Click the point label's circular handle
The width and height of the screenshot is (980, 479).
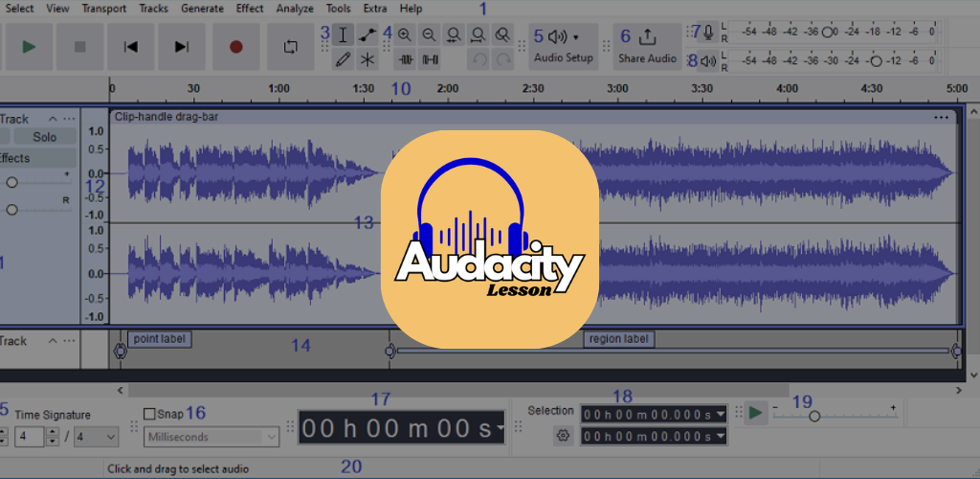point(120,352)
